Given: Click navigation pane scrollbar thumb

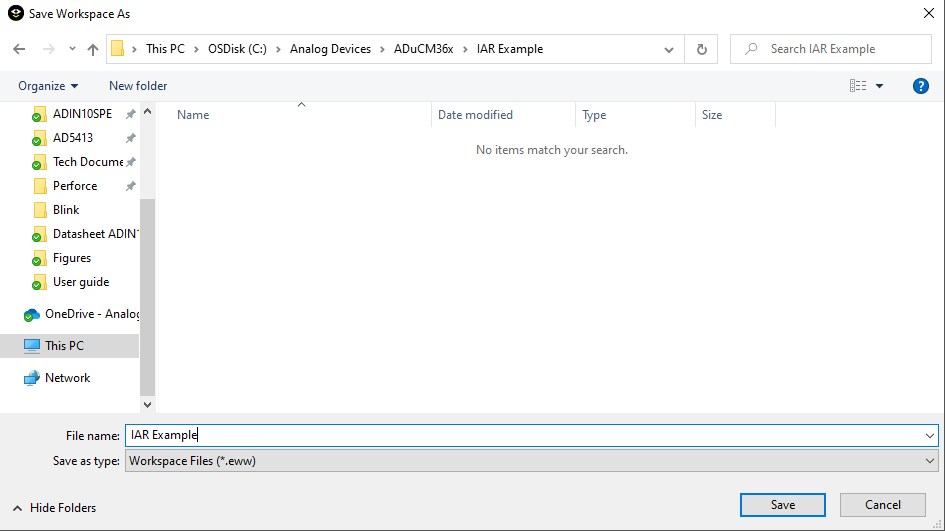Looking at the screenshot, I should (147, 297).
